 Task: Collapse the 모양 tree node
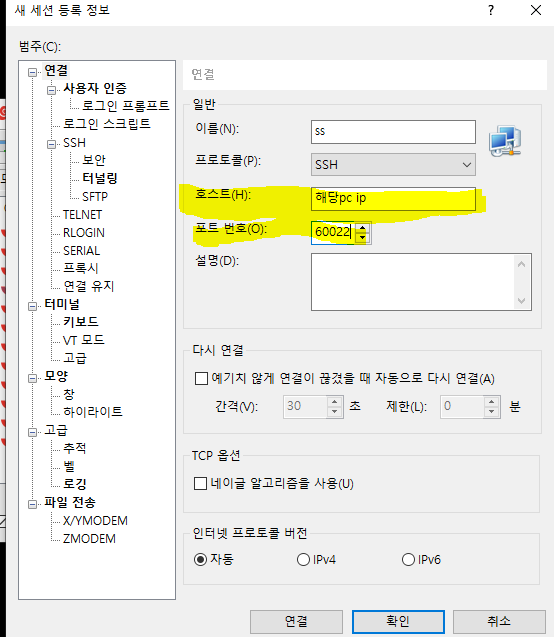coord(32,378)
